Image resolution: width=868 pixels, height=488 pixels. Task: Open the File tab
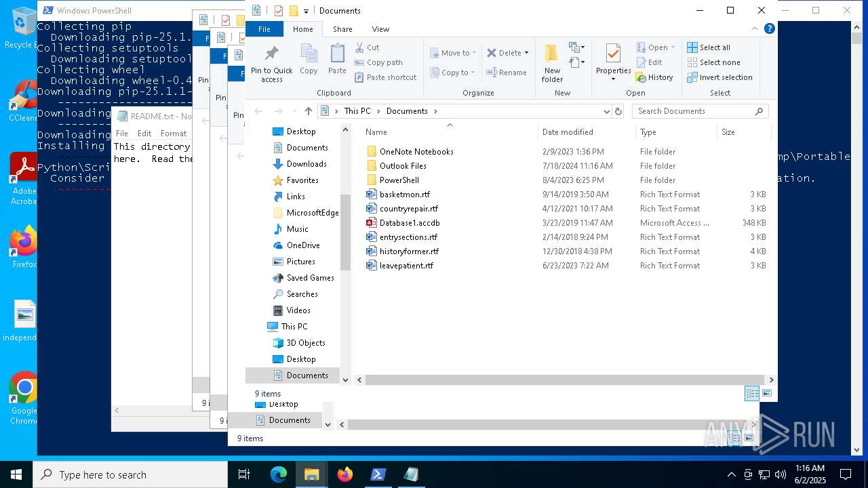(x=264, y=29)
